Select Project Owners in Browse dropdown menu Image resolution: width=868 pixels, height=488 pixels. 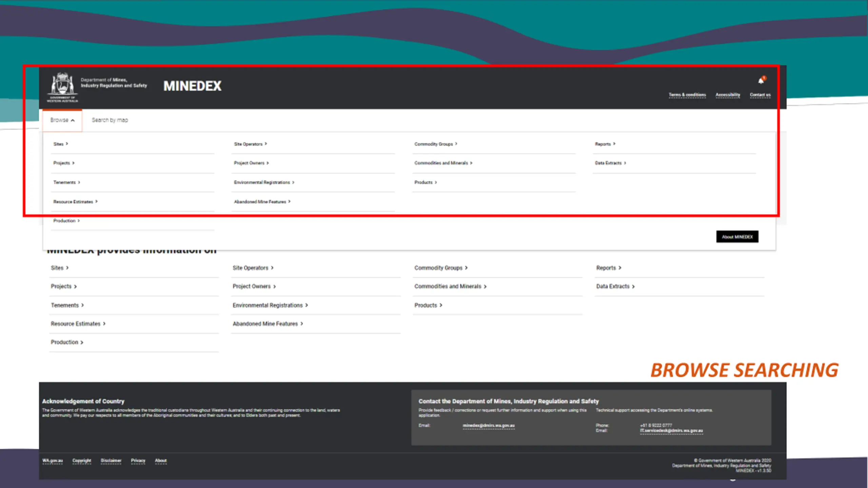pos(251,163)
